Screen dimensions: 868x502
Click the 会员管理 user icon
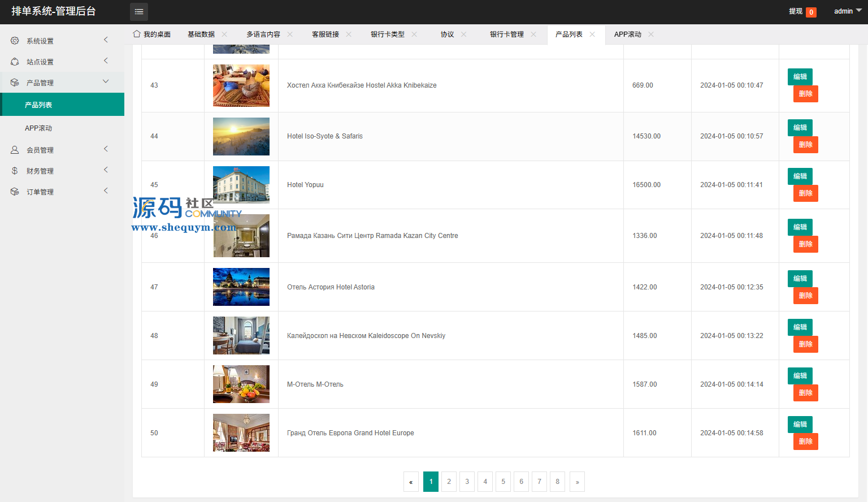coord(15,150)
